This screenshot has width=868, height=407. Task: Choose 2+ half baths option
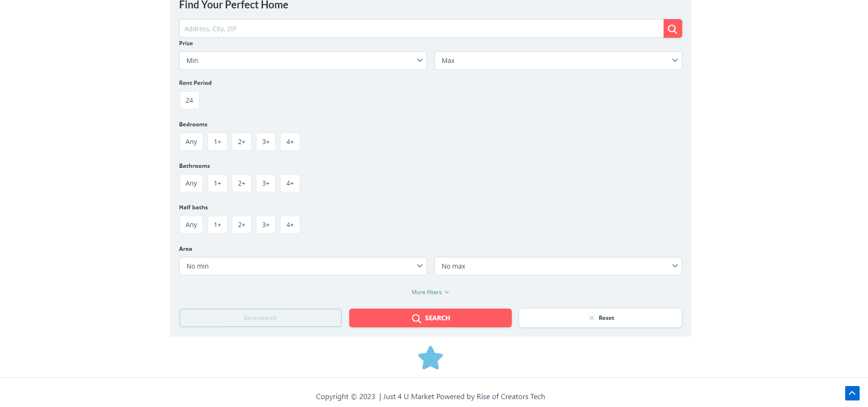(x=241, y=225)
